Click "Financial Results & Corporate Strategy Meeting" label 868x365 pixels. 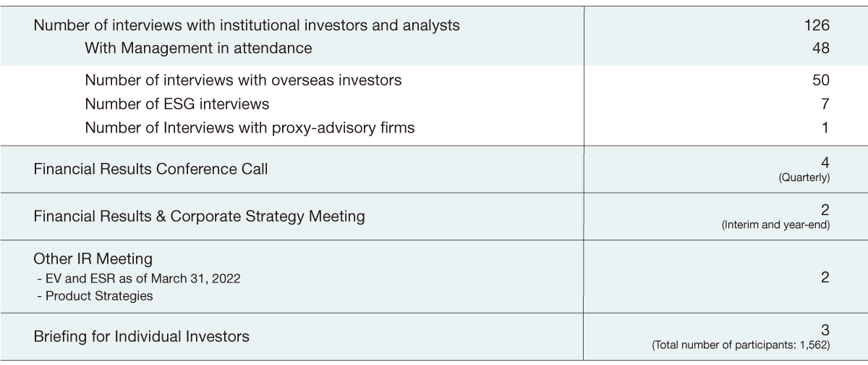point(200,216)
